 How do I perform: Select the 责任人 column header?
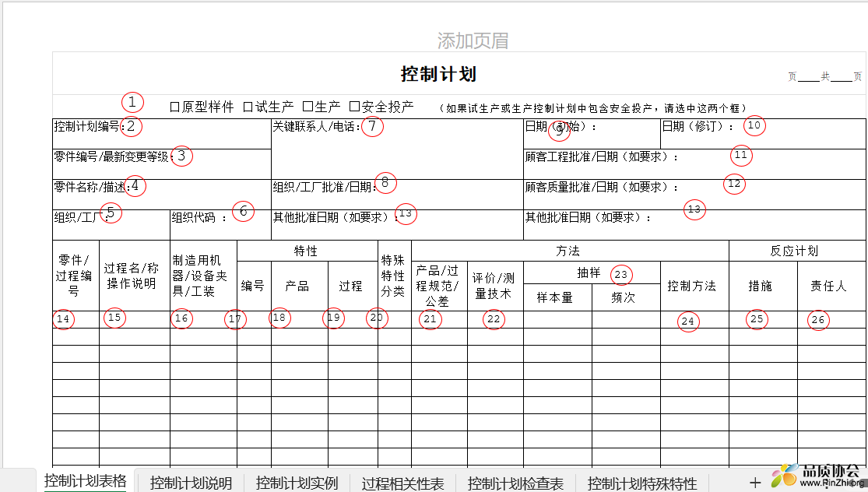tap(832, 286)
